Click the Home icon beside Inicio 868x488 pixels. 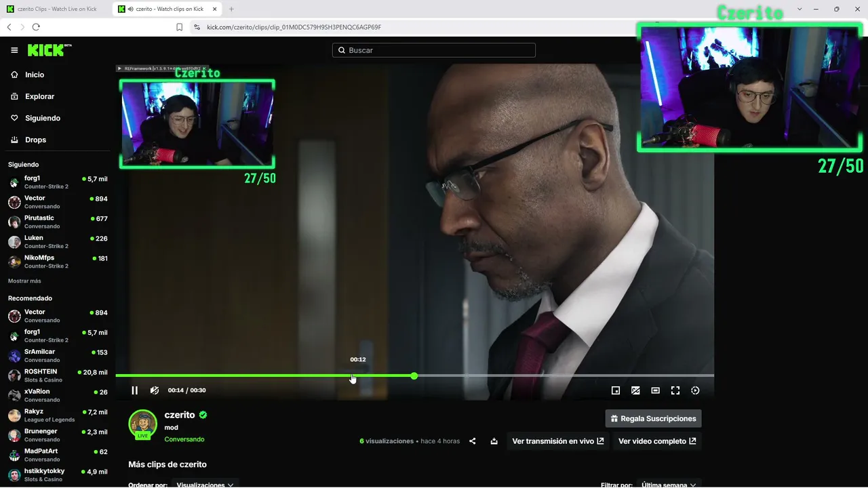coord(15,75)
